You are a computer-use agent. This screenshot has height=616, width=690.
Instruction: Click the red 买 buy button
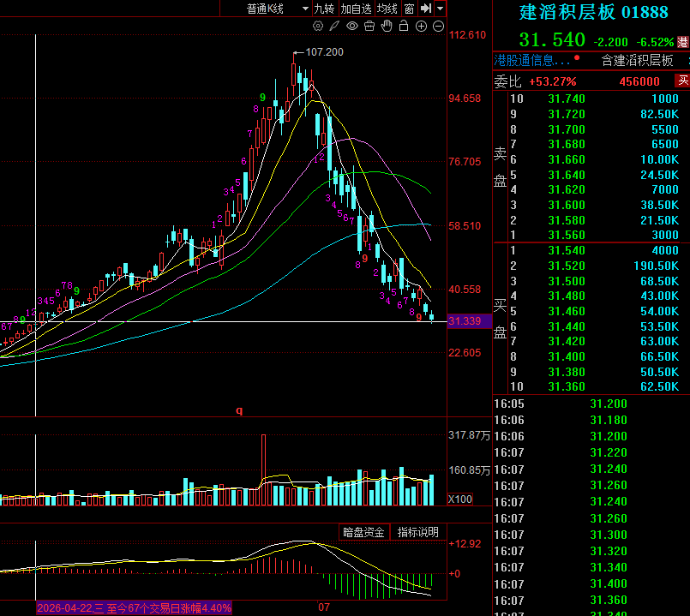click(682, 81)
